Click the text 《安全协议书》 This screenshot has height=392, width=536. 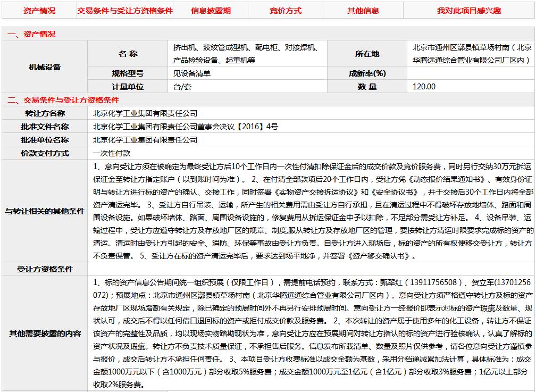click(x=395, y=192)
